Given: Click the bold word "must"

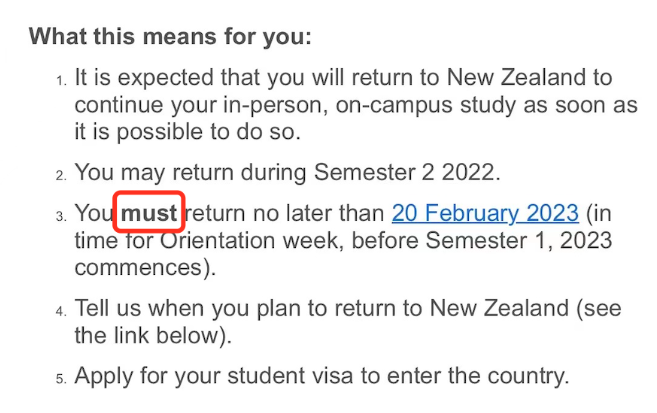Looking at the screenshot, I should [x=148, y=213].
